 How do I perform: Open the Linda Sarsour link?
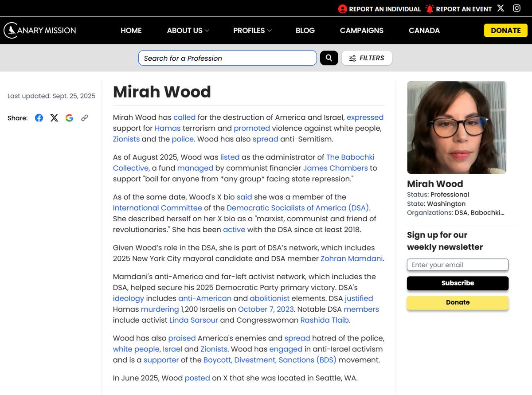(195, 320)
